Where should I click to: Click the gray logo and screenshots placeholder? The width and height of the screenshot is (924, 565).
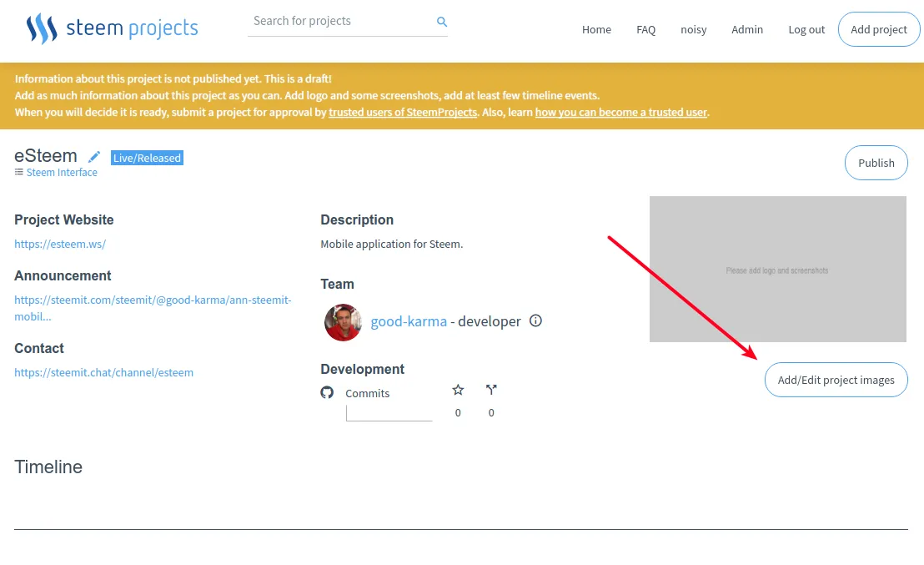[x=778, y=269]
